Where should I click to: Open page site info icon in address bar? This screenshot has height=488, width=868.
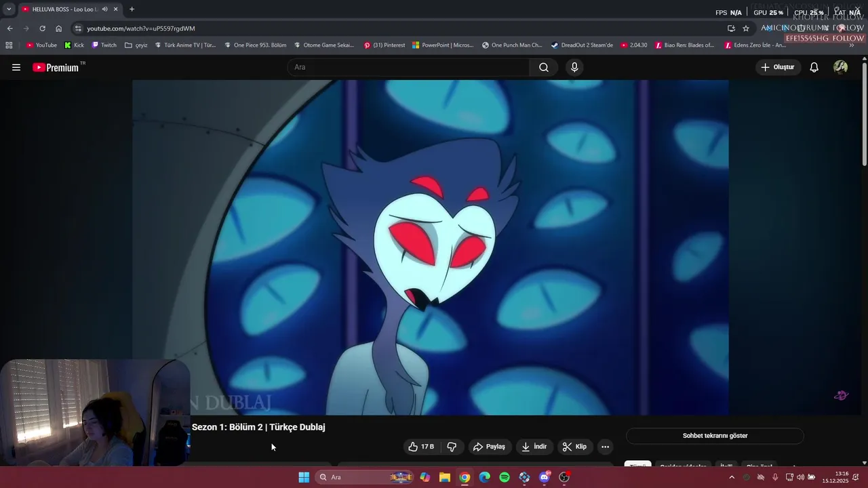[x=78, y=28]
